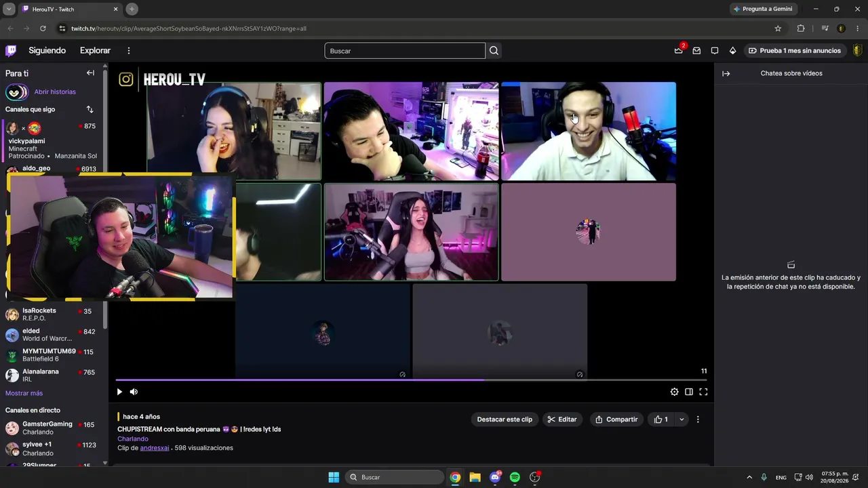The image size is (868, 488).
Task: Start the Prueba 1 mes sin anuncios offer
Action: click(x=794, y=51)
